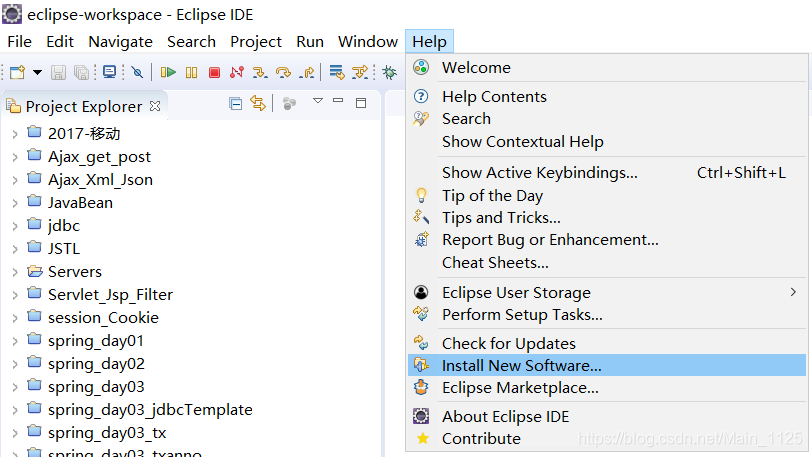The height and width of the screenshot is (457, 812).
Task: Open the New wizard dropdown arrow
Action: tap(37, 72)
